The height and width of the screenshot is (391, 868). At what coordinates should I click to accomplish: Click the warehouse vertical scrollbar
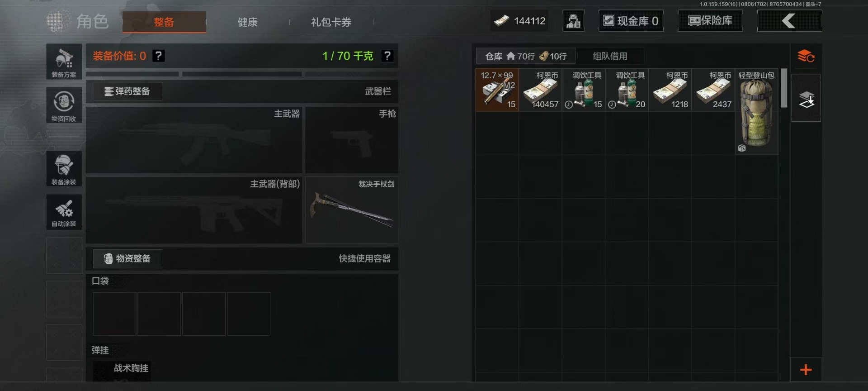click(784, 88)
